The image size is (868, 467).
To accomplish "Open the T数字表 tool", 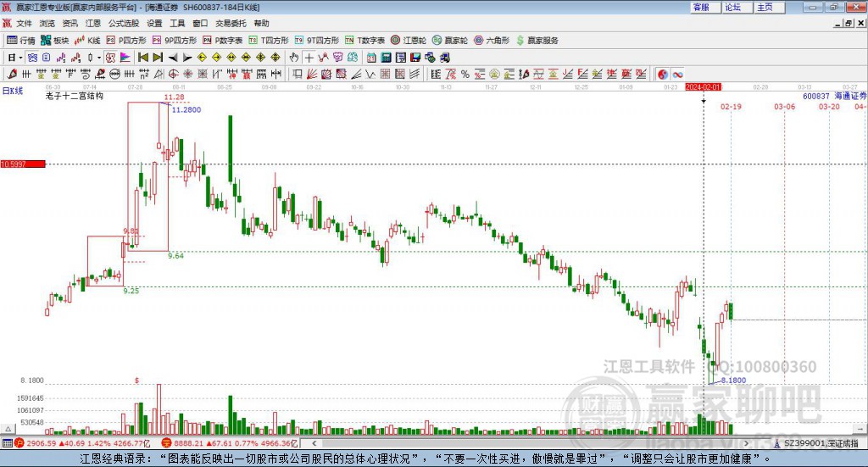I will (x=364, y=41).
